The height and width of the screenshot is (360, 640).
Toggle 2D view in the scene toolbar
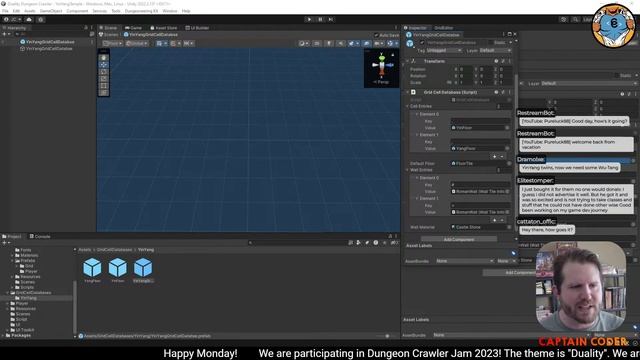317,43
